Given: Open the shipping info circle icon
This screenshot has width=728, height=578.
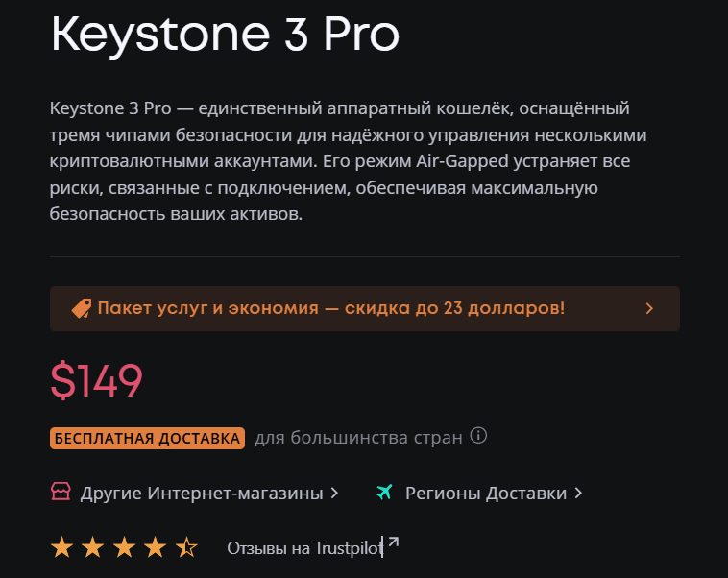Looking at the screenshot, I should 478,437.
